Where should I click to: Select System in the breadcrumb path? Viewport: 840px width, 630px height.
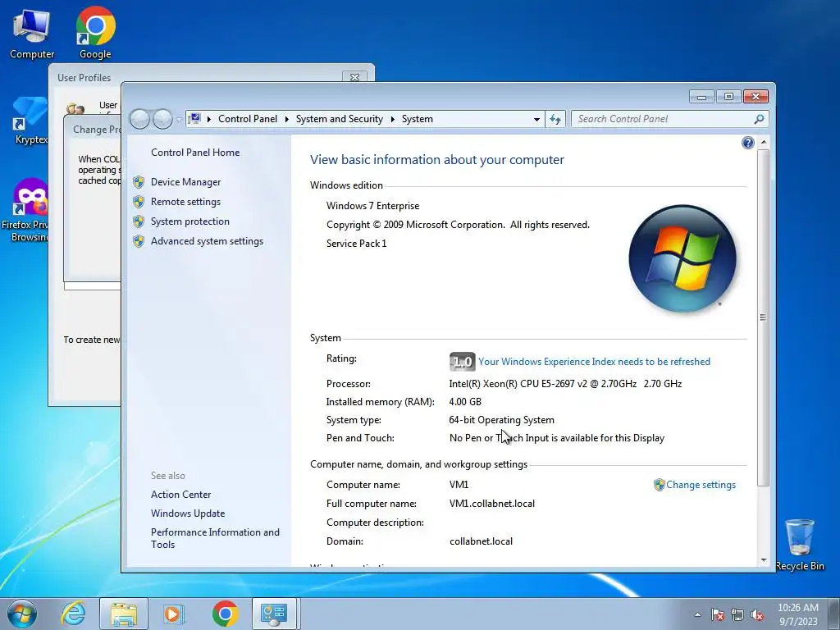point(418,119)
